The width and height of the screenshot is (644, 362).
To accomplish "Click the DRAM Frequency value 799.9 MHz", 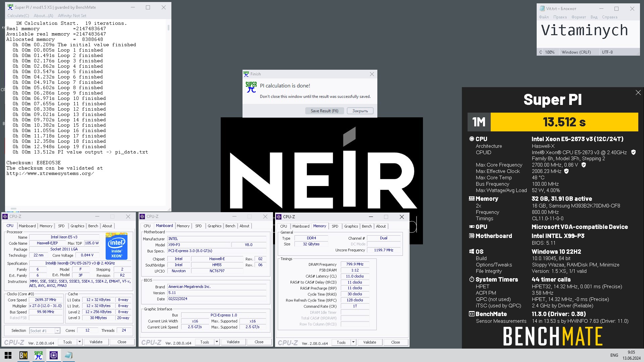I will 355,264.
